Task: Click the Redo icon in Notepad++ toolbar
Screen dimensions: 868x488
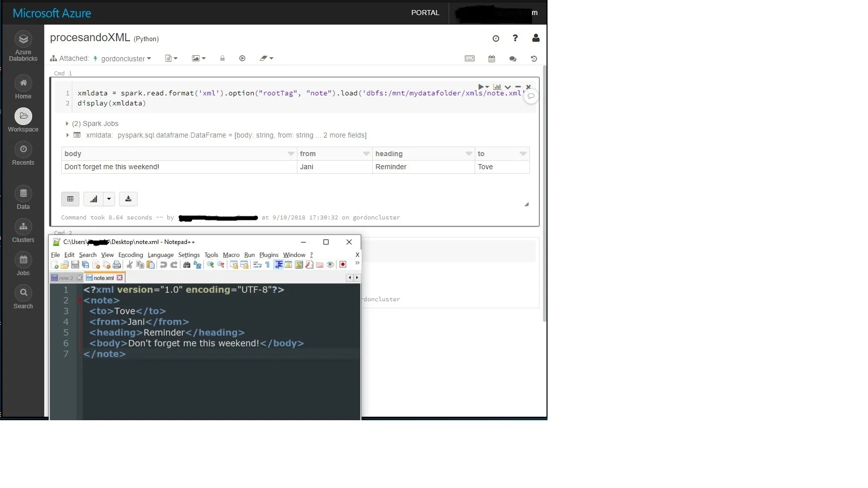Action: point(174,265)
